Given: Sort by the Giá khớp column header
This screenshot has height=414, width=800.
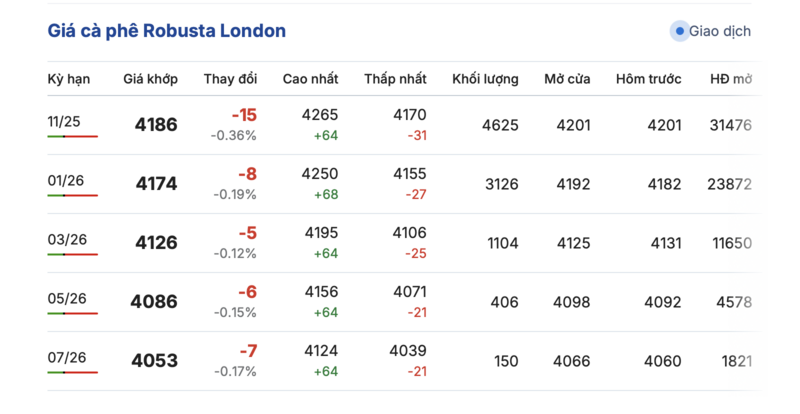Looking at the screenshot, I should tap(150, 78).
